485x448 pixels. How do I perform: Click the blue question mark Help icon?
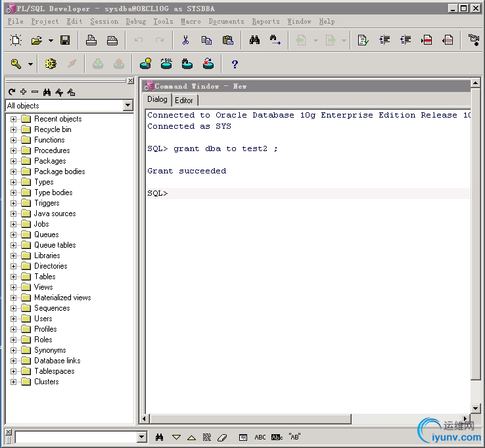click(235, 64)
